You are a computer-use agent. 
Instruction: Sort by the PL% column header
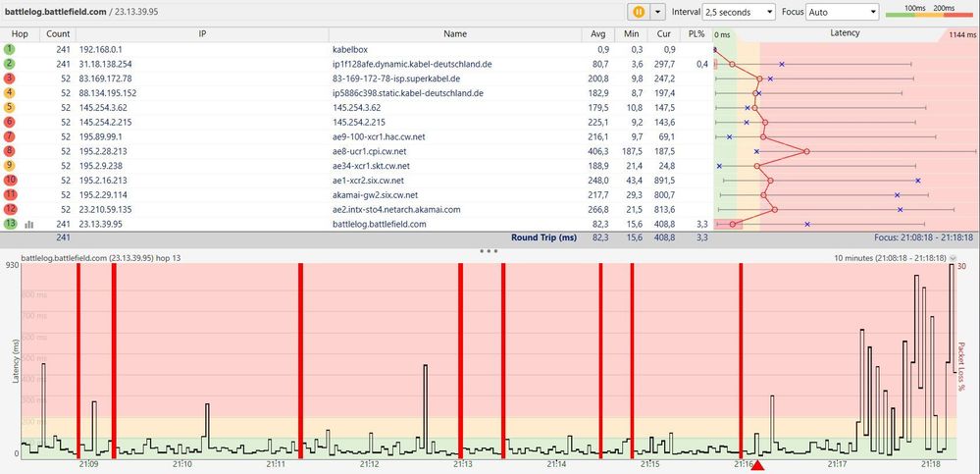[697, 33]
